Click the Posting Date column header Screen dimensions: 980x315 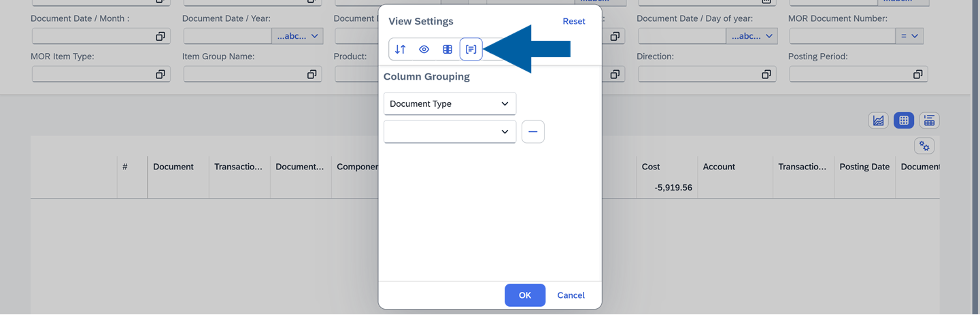click(x=864, y=167)
